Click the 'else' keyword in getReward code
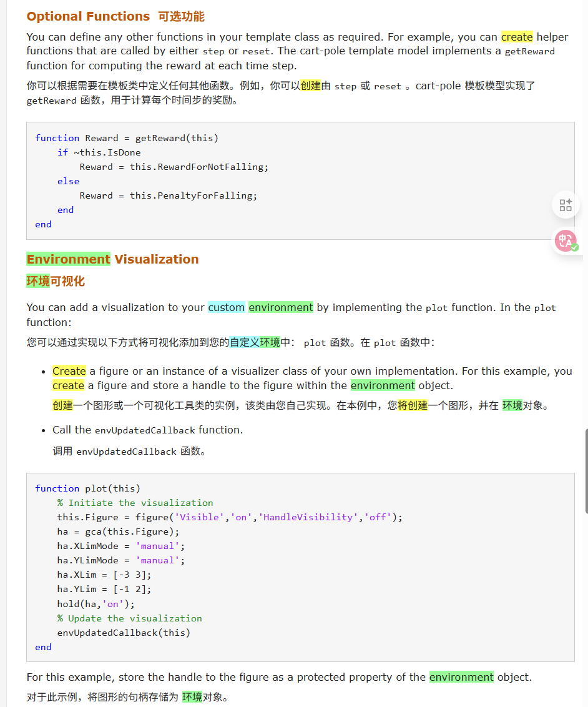 [x=68, y=181]
